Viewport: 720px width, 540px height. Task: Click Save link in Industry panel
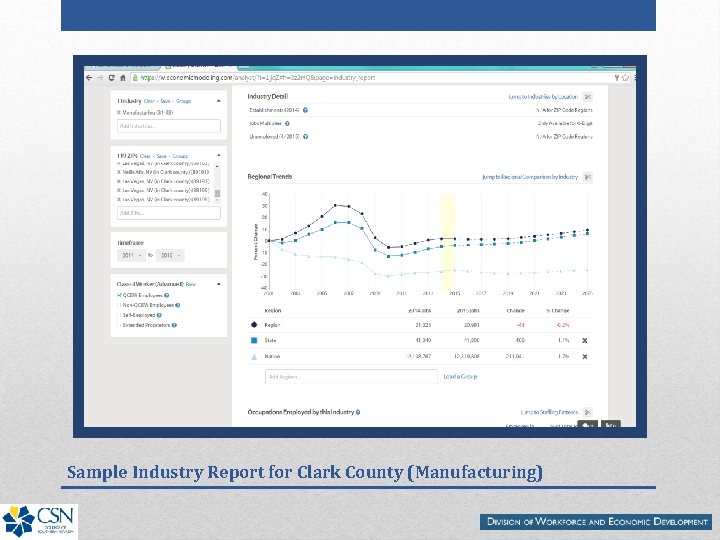pos(165,101)
